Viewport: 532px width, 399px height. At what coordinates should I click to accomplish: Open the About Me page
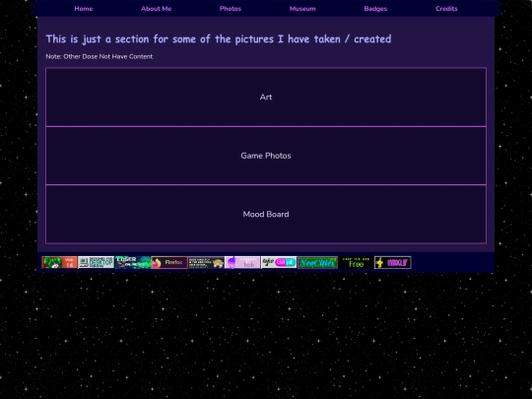[x=156, y=9]
